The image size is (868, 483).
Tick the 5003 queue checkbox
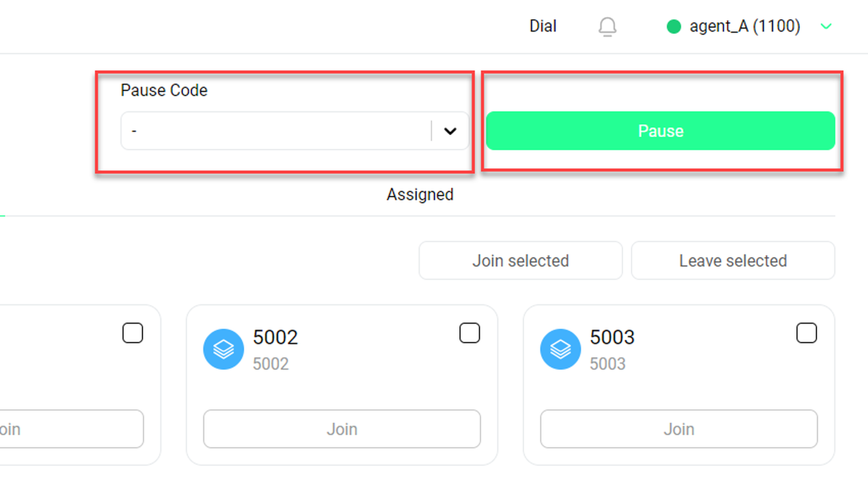[x=806, y=333]
